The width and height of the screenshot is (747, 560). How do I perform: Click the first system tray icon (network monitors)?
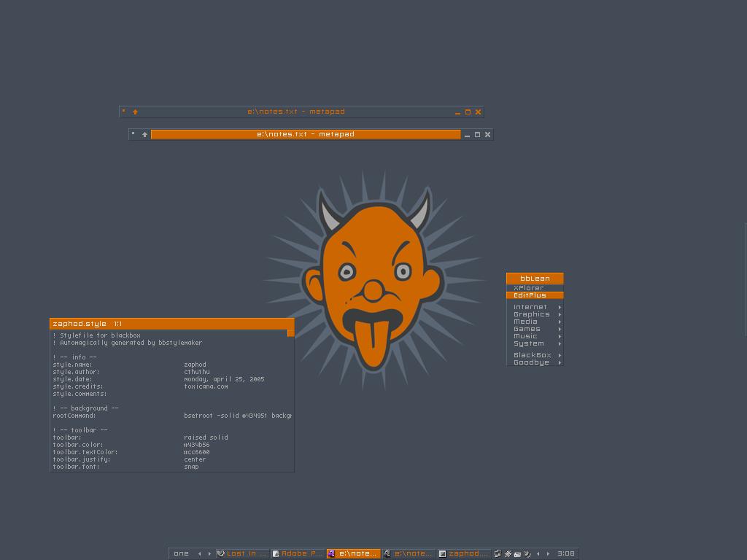pyautogui.click(x=498, y=553)
